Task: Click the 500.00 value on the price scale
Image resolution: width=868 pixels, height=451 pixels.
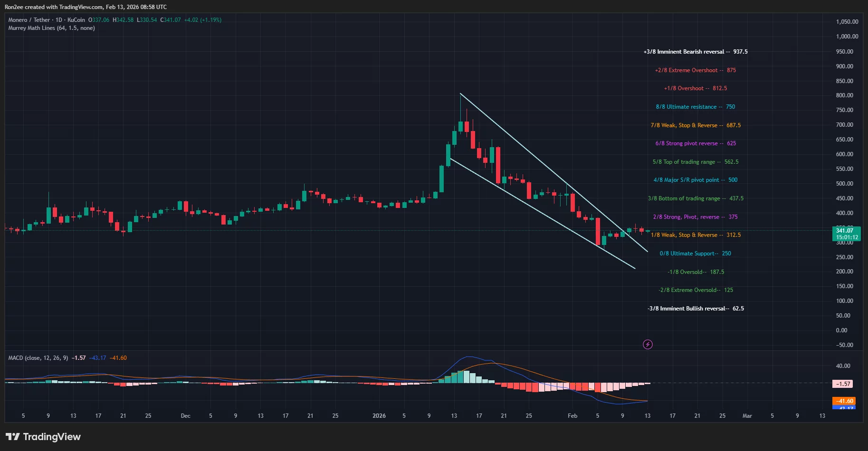Action: pyautogui.click(x=845, y=183)
